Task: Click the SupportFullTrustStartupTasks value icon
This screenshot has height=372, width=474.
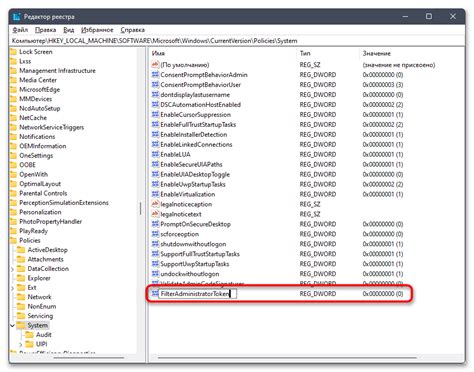Action: [155, 254]
